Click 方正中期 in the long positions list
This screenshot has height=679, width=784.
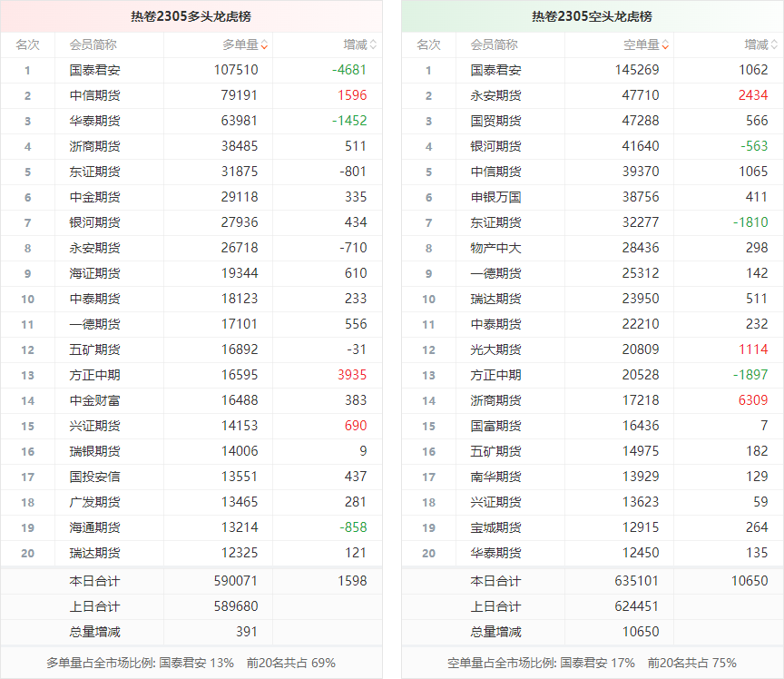(x=94, y=375)
